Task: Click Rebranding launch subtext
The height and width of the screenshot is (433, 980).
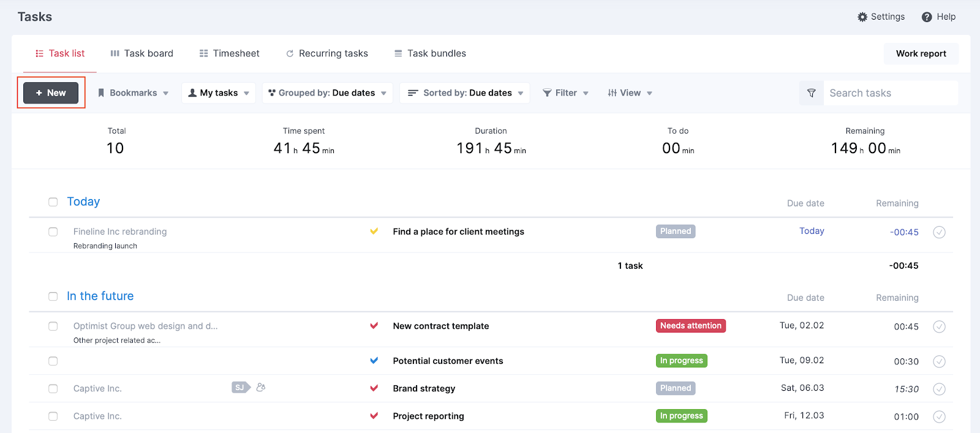Action: (x=105, y=246)
